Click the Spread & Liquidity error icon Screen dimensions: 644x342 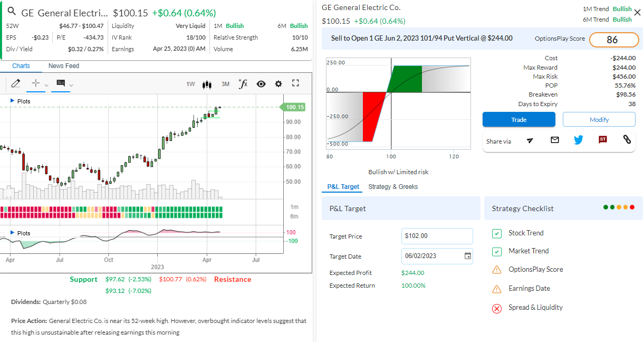coord(496,308)
